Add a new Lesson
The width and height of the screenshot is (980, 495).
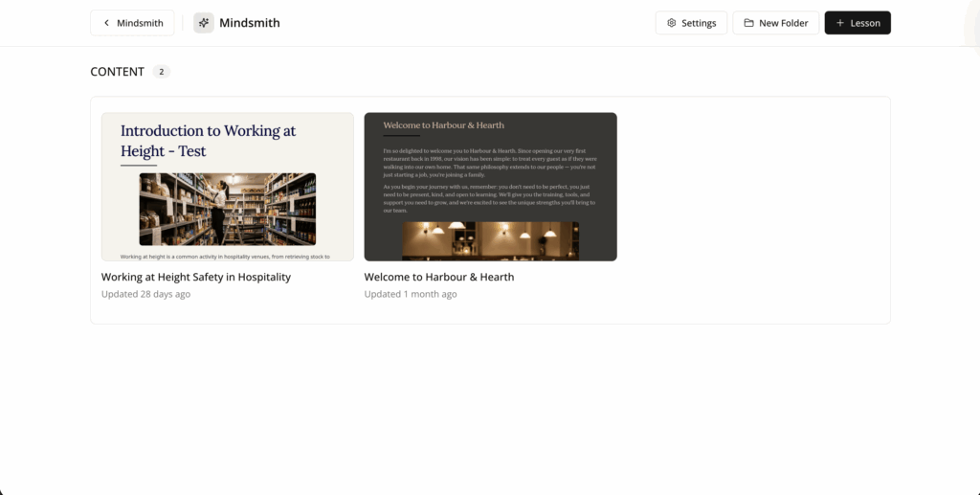tap(857, 23)
